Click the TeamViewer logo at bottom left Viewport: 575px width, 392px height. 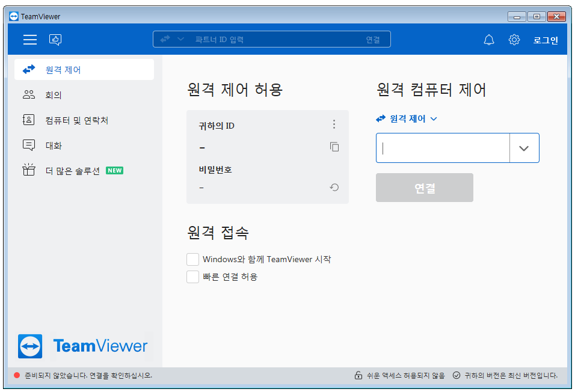(83, 346)
